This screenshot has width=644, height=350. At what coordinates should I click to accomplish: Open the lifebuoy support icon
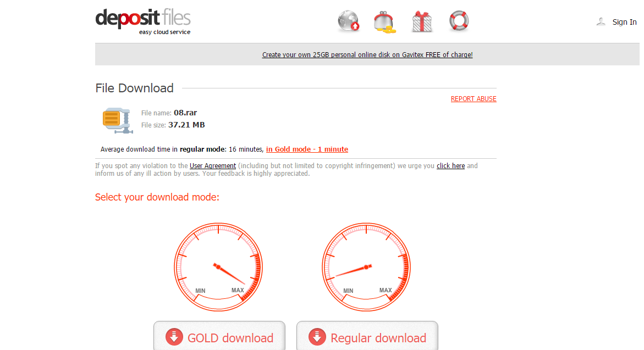(459, 21)
